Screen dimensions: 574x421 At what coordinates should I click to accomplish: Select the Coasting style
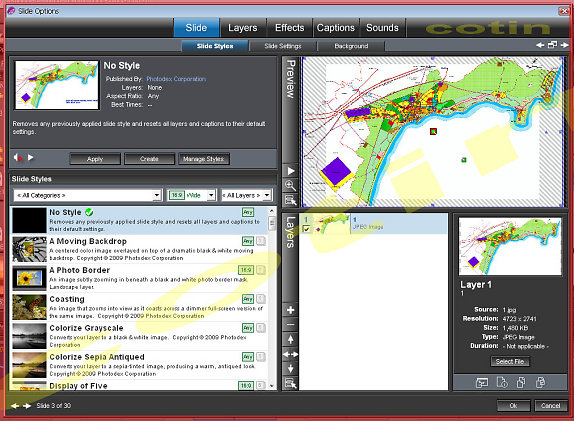(139, 307)
